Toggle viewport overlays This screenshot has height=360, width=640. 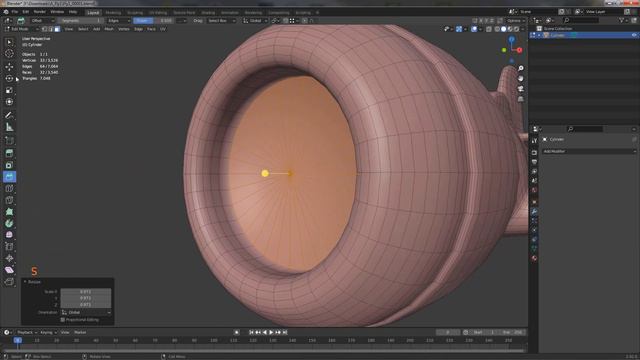point(474,29)
